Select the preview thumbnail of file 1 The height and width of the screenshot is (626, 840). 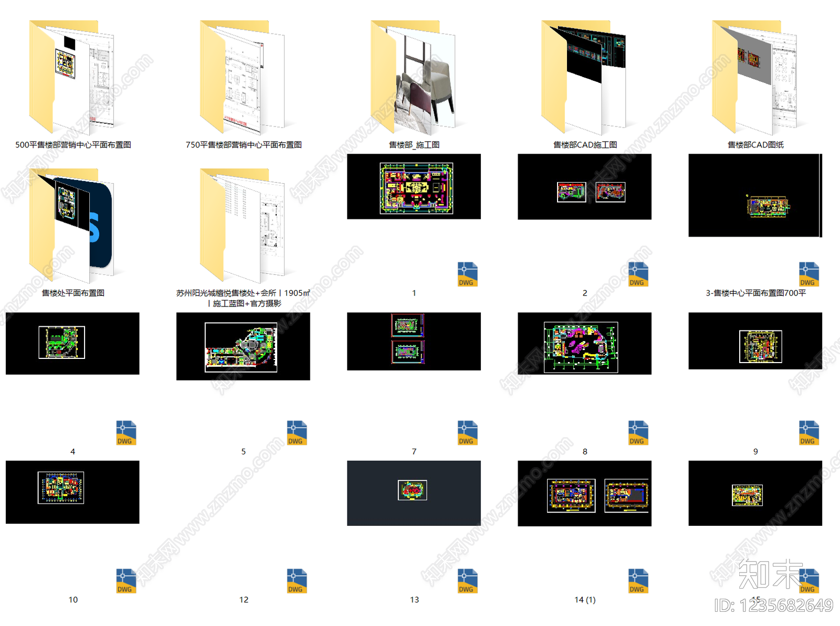(x=414, y=186)
